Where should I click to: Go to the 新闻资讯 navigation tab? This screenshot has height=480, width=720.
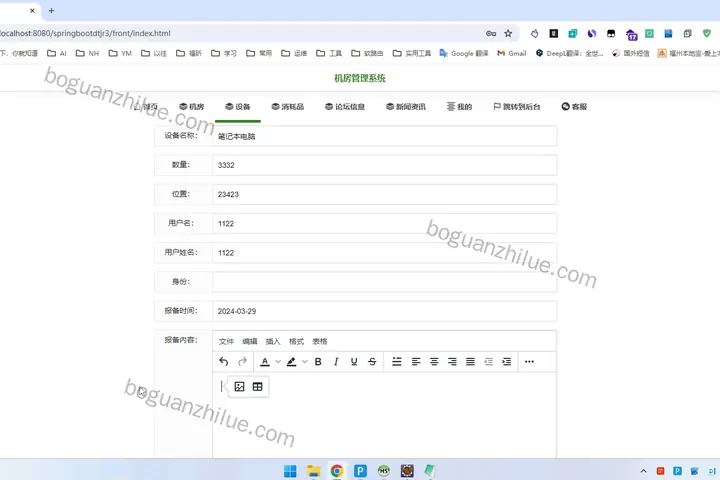pos(406,107)
